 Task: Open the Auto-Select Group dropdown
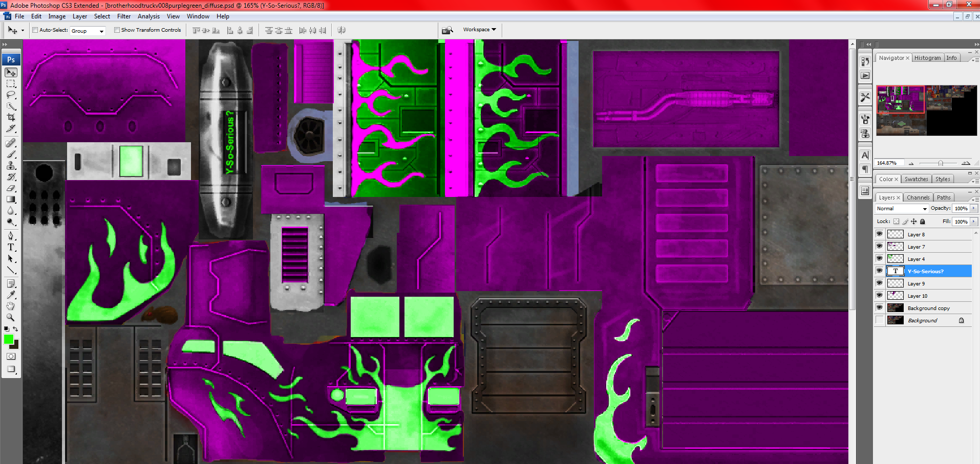point(88,31)
